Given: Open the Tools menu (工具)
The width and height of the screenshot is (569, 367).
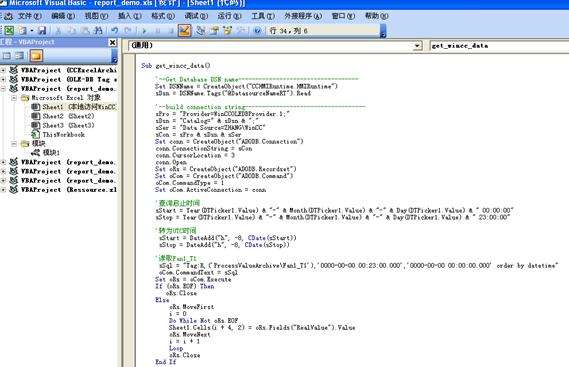Looking at the screenshot, I should (263, 16).
